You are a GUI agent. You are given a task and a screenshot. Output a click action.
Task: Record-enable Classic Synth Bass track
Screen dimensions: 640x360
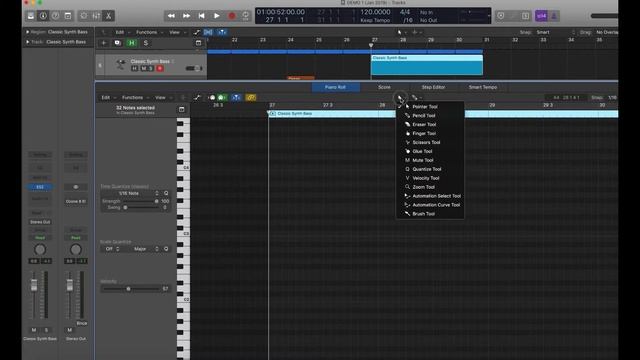[160, 69]
